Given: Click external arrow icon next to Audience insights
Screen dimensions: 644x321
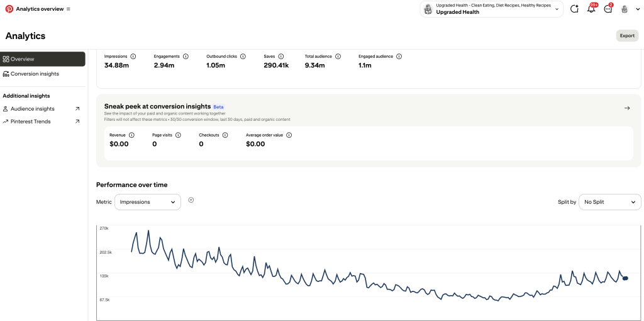Looking at the screenshot, I should [77, 109].
